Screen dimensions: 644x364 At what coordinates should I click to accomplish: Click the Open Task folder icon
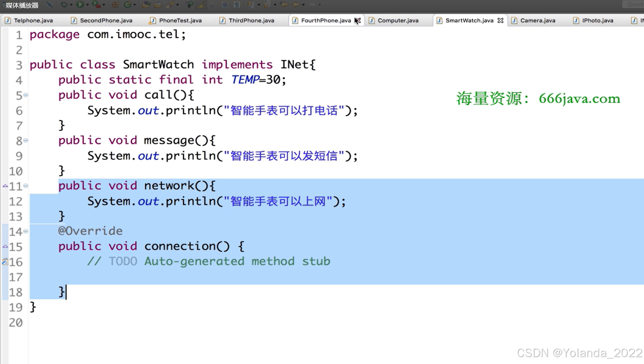pos(158,5)
